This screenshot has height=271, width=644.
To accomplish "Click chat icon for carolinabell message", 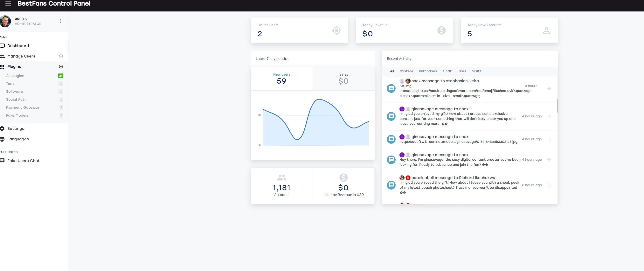I will pos(391,185).
